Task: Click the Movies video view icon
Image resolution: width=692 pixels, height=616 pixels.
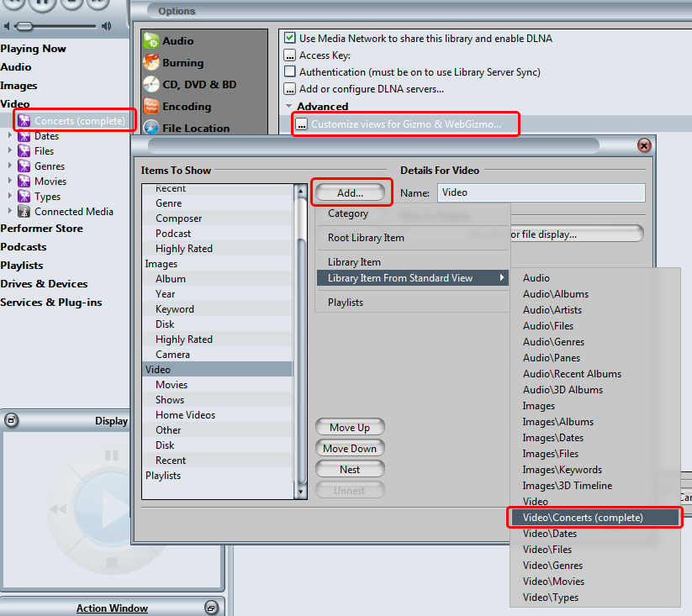Action: (x=24, y=182)
